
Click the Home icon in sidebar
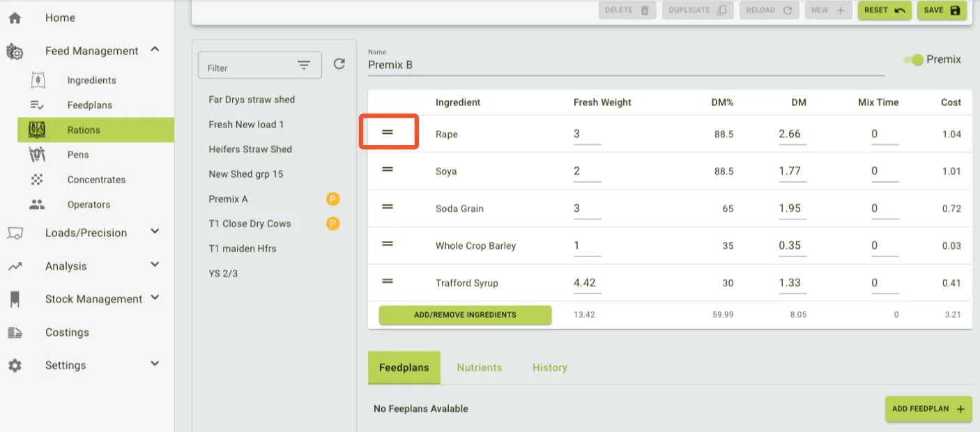click(15, 18)
